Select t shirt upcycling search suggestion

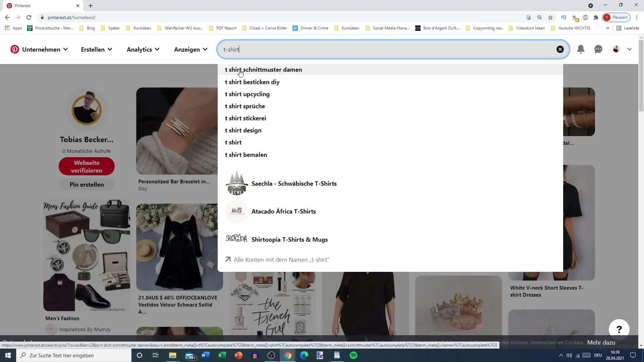coord(248,94)
